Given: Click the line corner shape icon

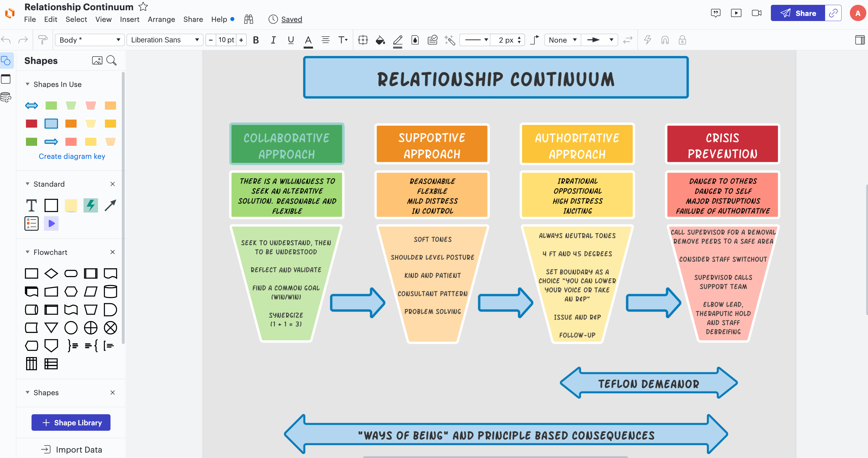Looking at the screenshot, I should tap(535, 40).
